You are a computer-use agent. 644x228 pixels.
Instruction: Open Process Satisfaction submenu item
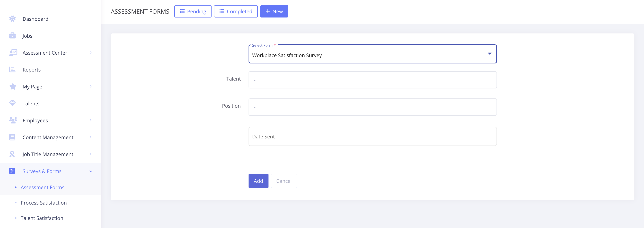tap(44, 203)
